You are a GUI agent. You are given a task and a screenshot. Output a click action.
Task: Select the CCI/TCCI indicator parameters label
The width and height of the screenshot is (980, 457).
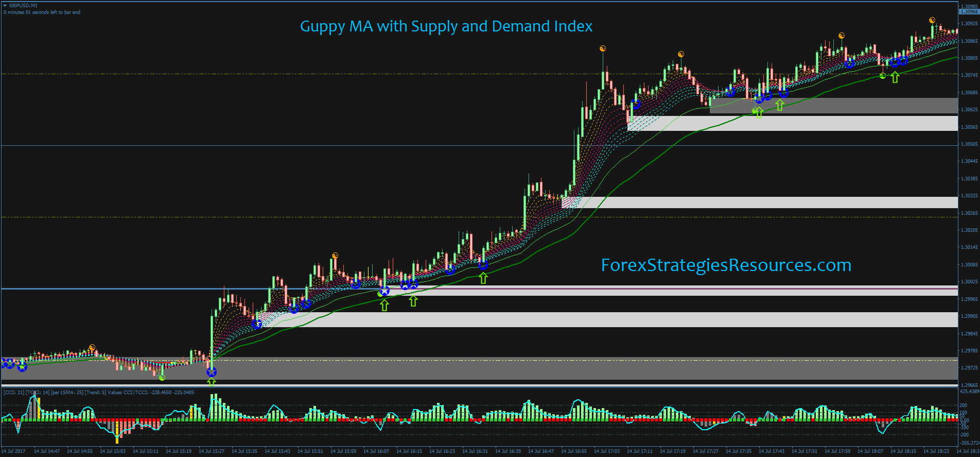[99, 393]
